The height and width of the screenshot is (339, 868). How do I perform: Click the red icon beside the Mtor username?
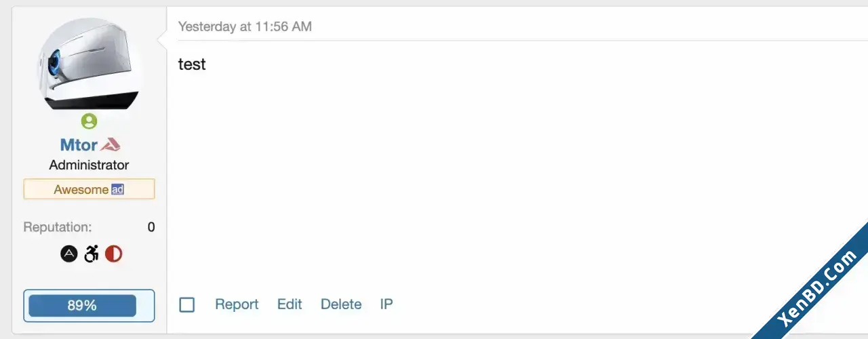click(x=111, y=144)
